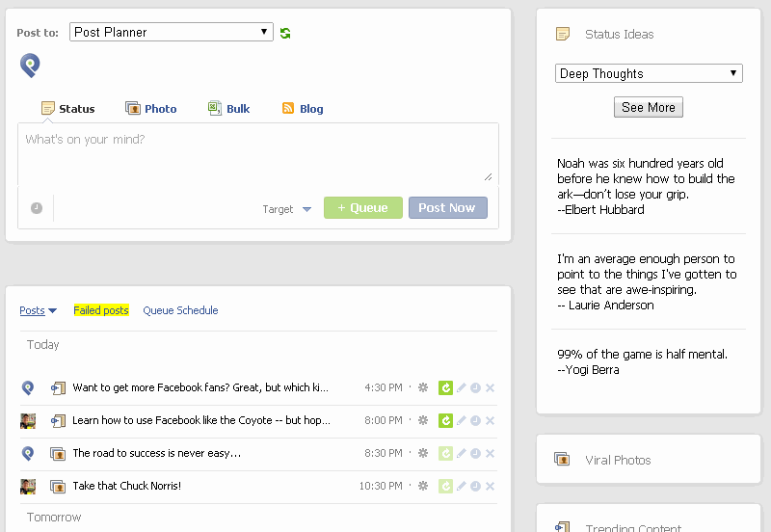Click the clock icon on the 8:30 PM post

[475, 454]
